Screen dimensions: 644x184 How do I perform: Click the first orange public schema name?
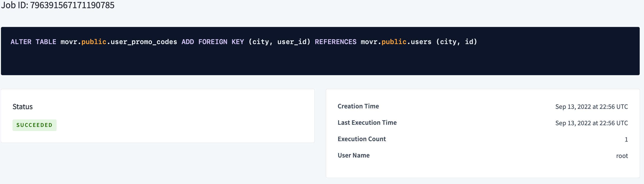pyautogui.click(x=94, y=42)
